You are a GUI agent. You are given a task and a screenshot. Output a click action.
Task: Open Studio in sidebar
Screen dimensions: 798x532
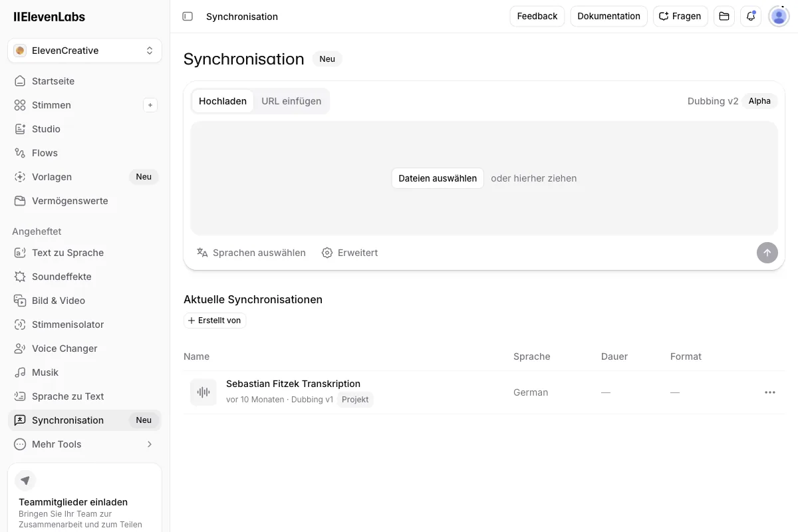pos(84,129)
